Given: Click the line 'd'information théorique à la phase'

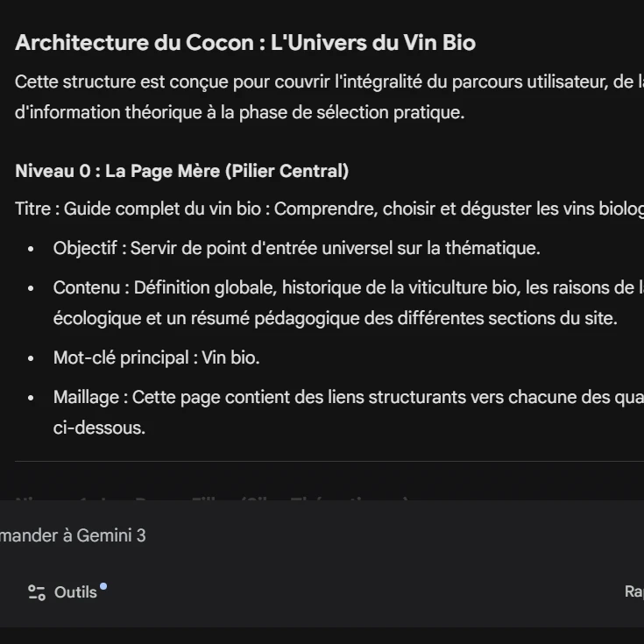Looking at the screenshot, I should [x=239, y=113].
